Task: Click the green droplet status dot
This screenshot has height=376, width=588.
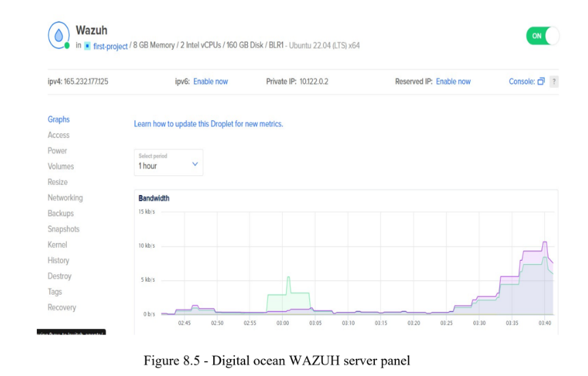Action: [x=67, y=46]
